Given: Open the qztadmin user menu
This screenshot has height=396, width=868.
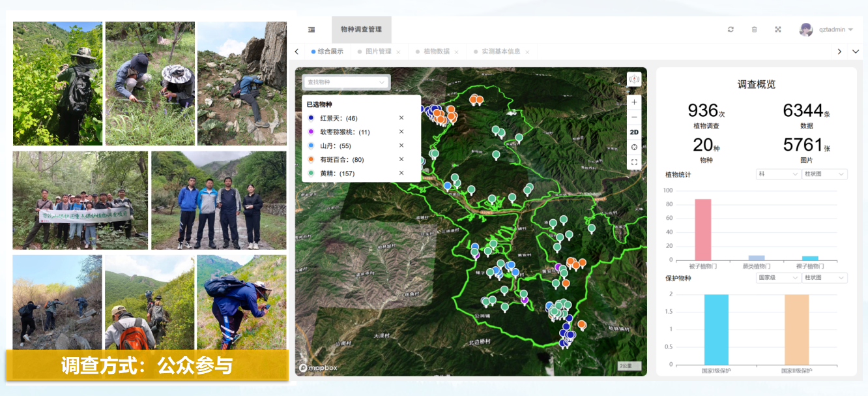Looking at the screenshot, I should pyautogui.click(x=826, y=29).
